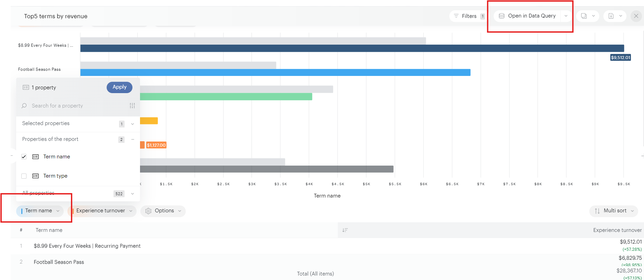Click the Options gear icon
This screenshot has width=644, height=280.
click(x=148, y=211)
